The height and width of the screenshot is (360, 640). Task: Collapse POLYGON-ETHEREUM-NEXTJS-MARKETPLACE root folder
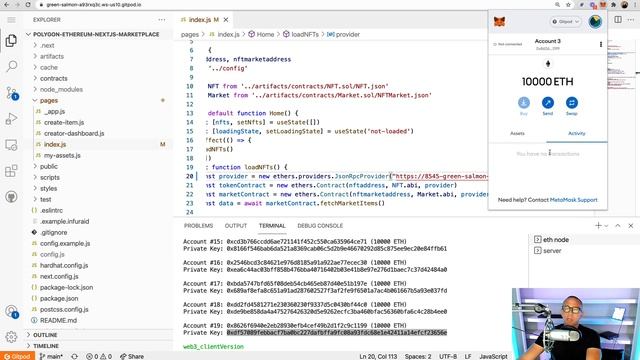click(x=96, y=34)
